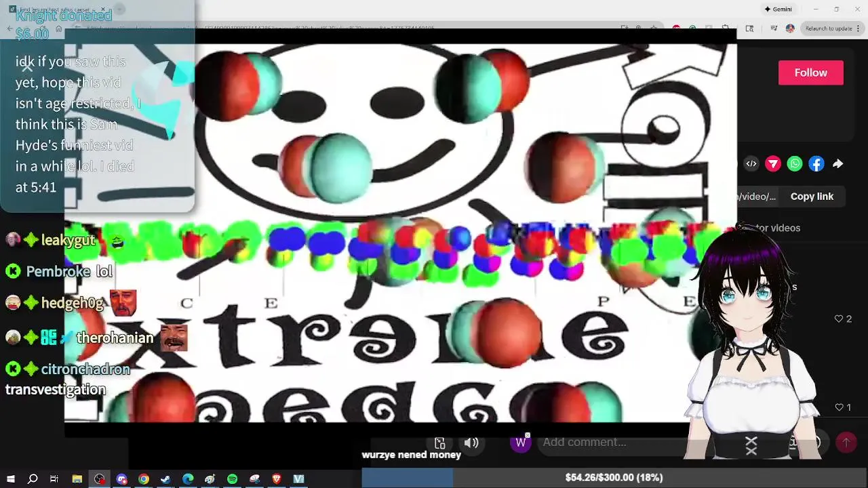Post comment with the red arrow button

846,443
